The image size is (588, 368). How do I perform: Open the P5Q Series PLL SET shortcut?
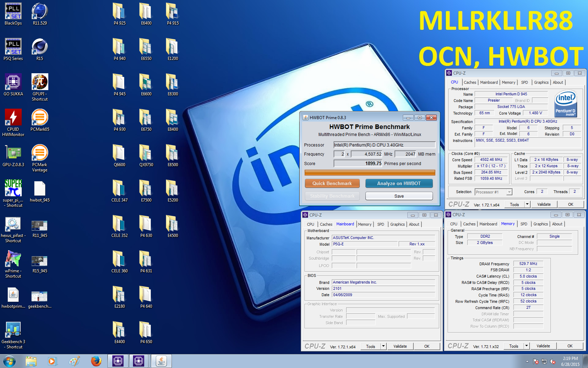(13, 49)
